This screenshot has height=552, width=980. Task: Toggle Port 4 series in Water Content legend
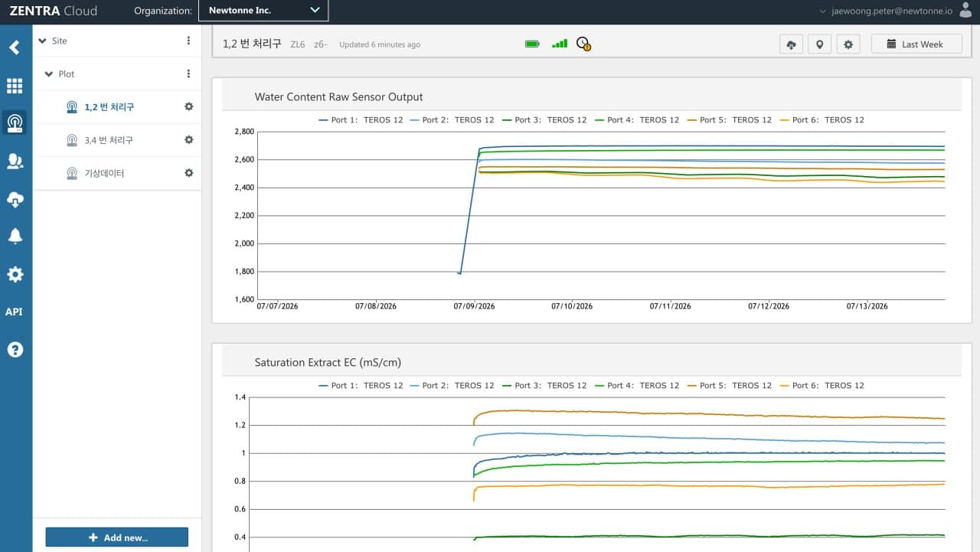click(637, 120)
